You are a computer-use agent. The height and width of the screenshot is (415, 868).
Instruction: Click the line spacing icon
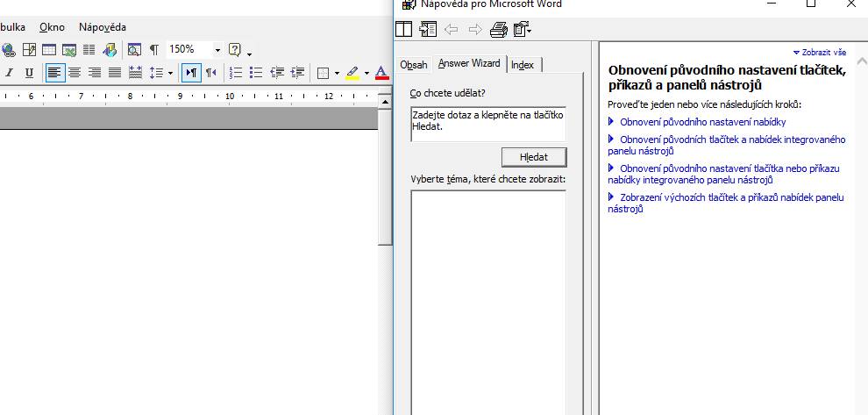tap(156, 73)
